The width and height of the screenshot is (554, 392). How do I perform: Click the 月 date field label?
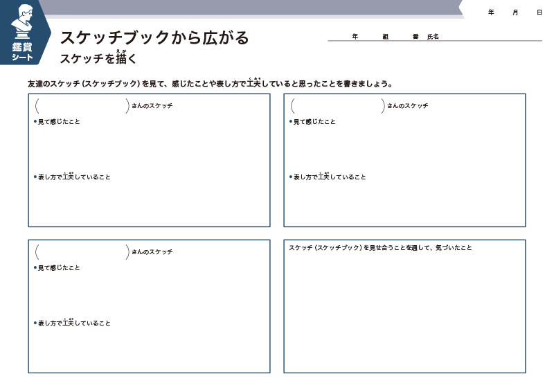pos(515,12)
